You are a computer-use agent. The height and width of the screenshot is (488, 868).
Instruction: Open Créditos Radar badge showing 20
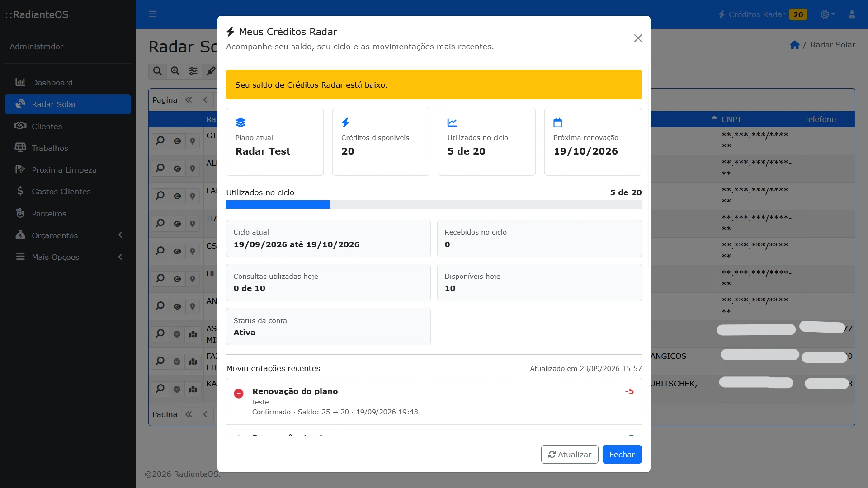[x=763, y=14]
